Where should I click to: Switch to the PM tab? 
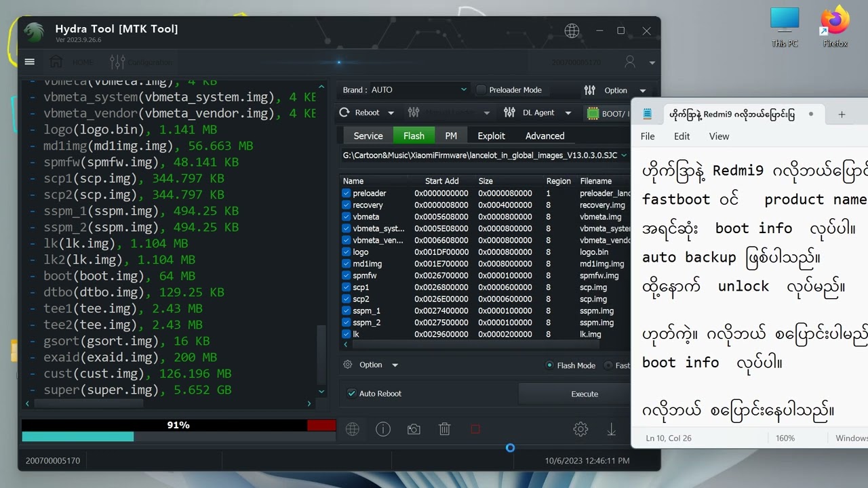451,136
